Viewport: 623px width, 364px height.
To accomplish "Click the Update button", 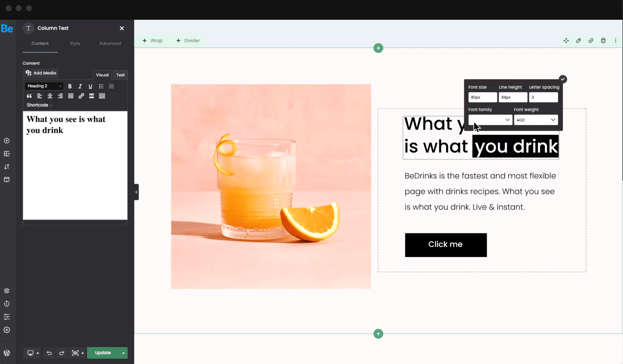I will point(103,352).
